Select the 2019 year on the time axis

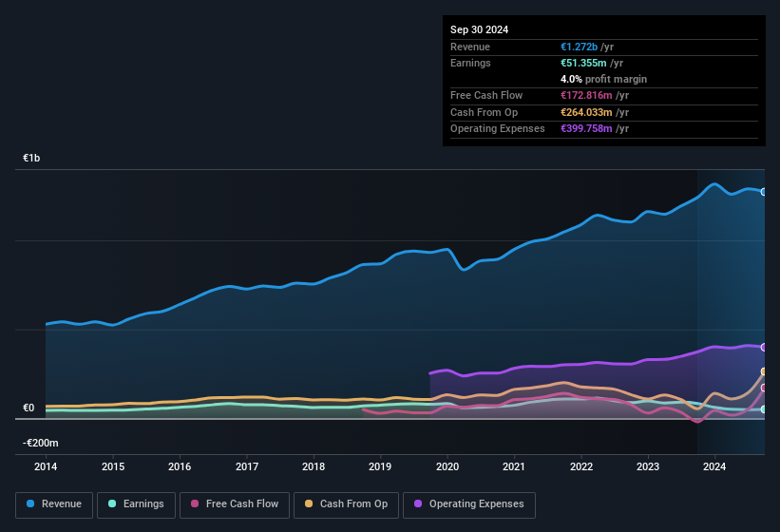pos(380,466)
